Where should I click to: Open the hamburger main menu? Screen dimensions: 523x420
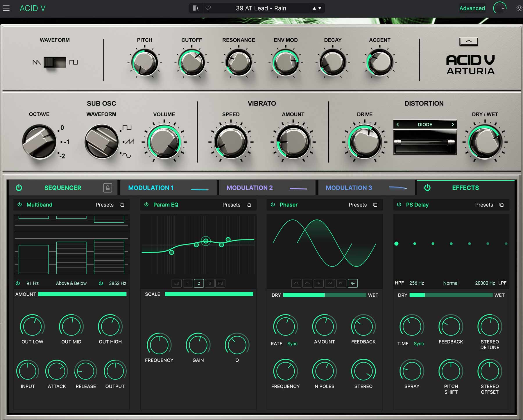coord(6,8)
